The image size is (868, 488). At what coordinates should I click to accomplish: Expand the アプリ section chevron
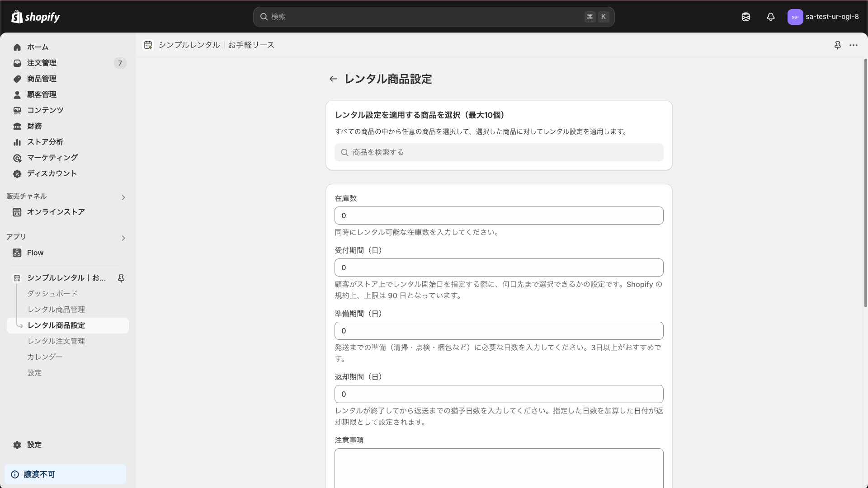coord(123,238)
